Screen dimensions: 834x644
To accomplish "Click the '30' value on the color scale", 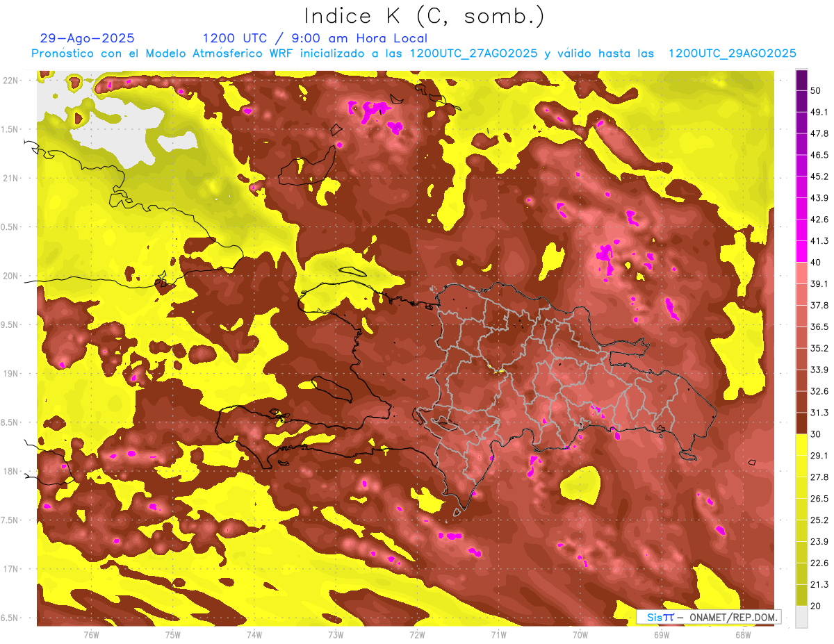I will [816, 434].
